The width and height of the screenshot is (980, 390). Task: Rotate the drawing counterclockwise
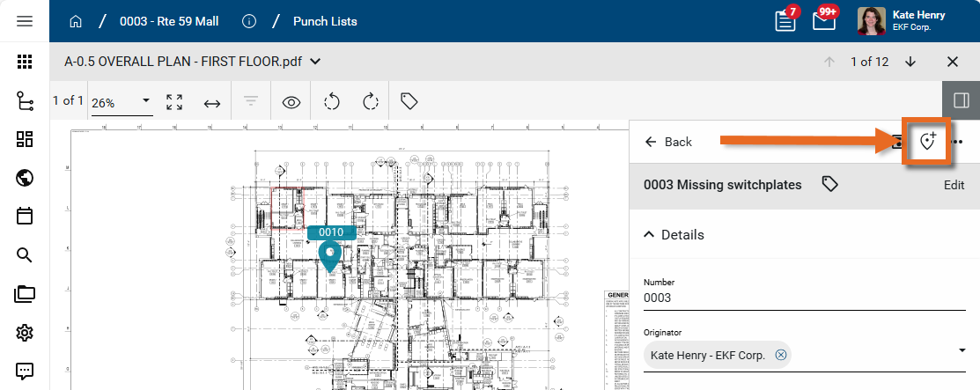pyautogui.click(x=332, y=102)
